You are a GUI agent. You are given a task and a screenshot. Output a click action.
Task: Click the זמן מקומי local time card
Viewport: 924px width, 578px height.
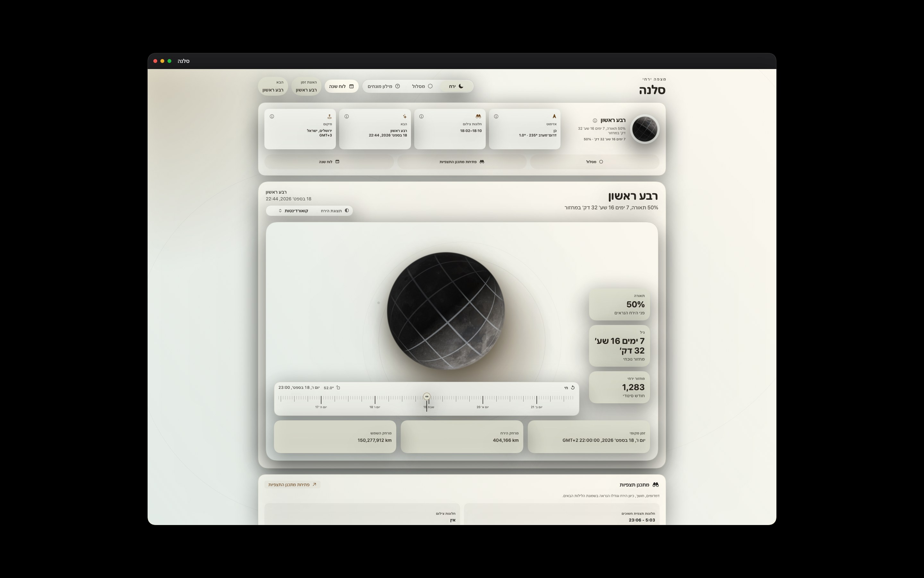tap(589, 437)
